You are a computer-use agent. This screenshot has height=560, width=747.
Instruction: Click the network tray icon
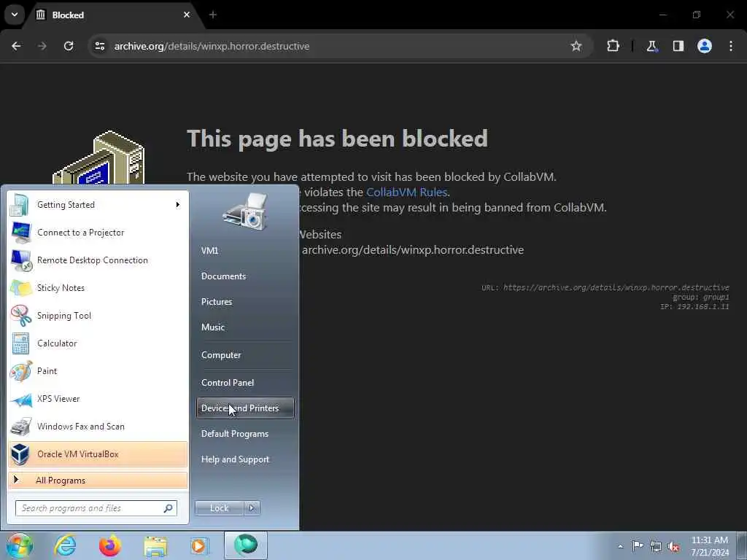(x=656, y=546)
